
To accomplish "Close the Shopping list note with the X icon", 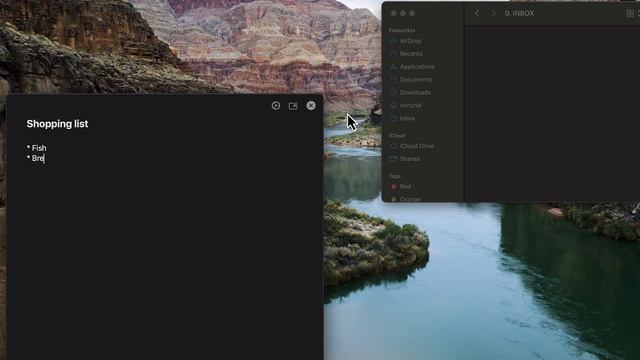I will [x=311, y=106].
